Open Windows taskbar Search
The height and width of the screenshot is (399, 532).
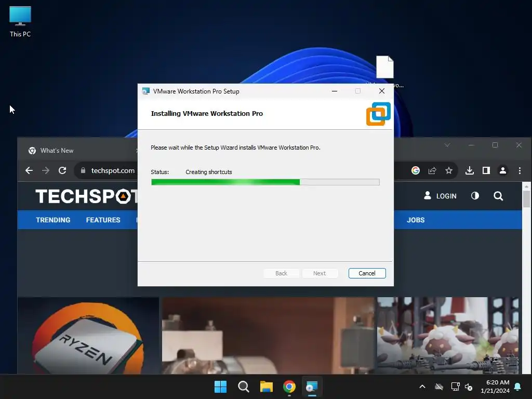(244, 387)
